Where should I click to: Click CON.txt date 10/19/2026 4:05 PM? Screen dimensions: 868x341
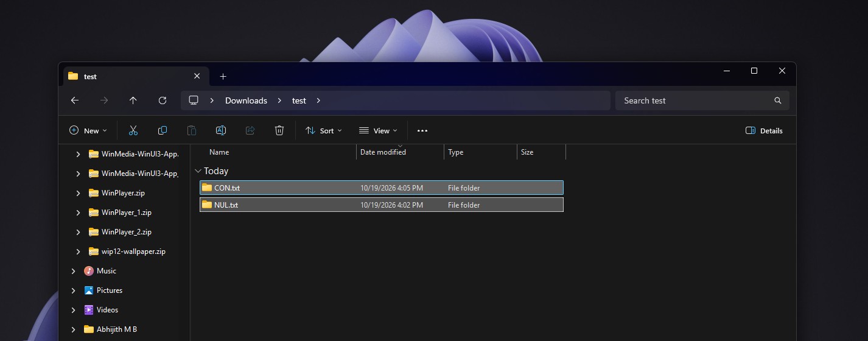(x=391, y=188)
